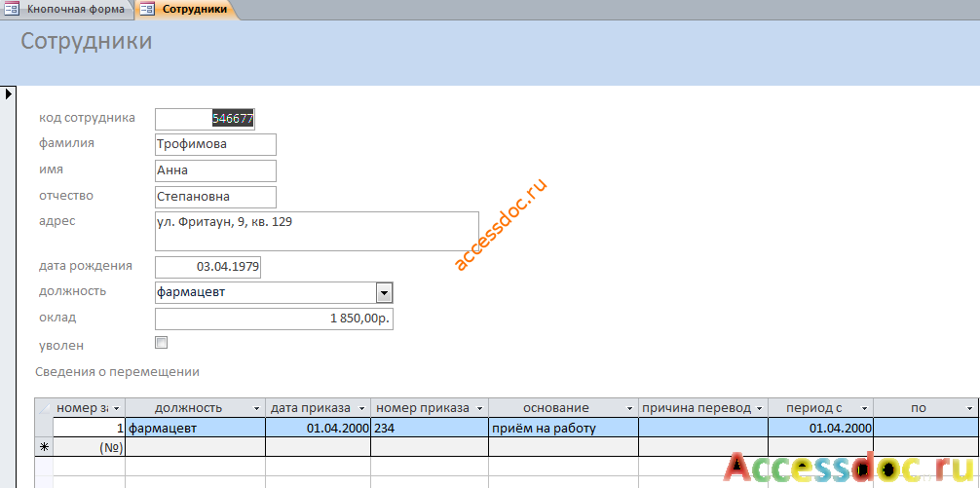Click the фармацевт cell in subform
Viewport: 980px width, 488px height.
[x=196, y=428]
